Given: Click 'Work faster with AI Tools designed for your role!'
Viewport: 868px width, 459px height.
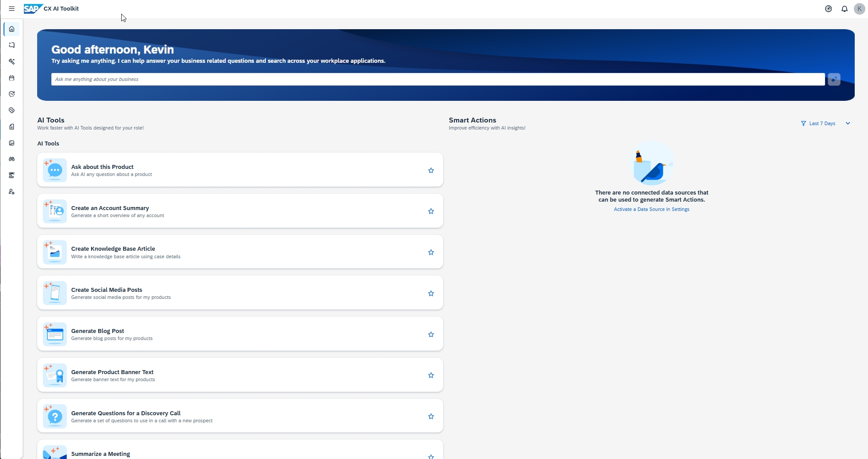Looking at the screenshot, I should coord(90,128).
